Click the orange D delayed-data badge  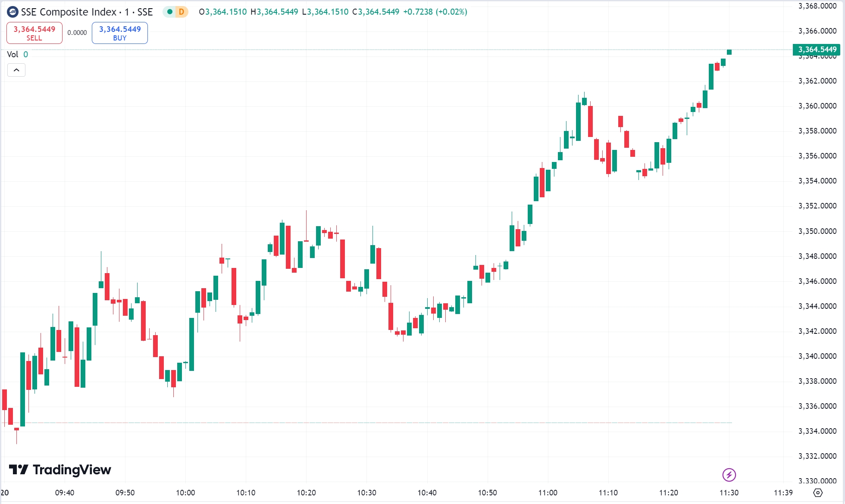tap(182, 12)
